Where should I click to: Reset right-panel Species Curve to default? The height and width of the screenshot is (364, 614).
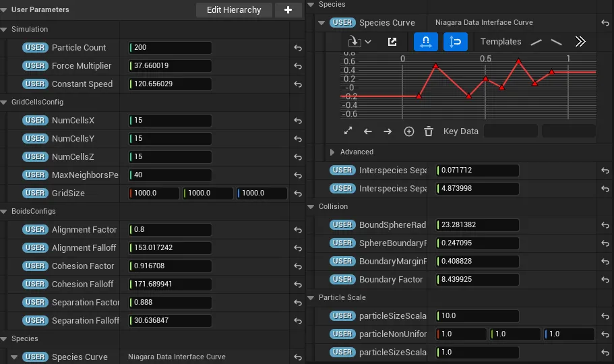(605, 23)
